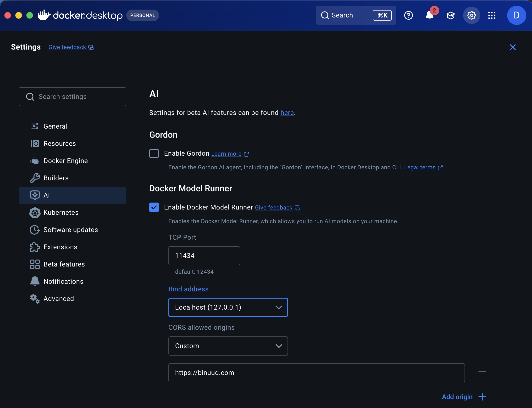
Task: Open the help question mark icon
Action: tap(409, 15)
